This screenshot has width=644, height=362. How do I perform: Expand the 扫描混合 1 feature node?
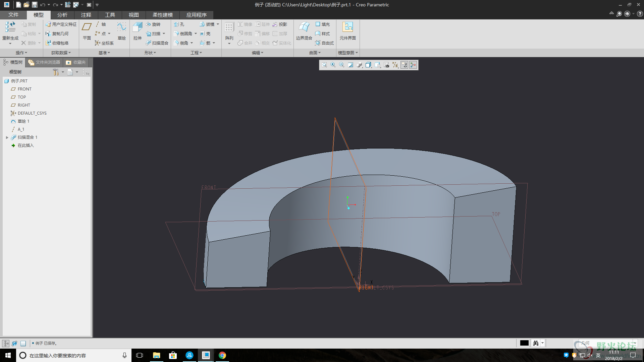tap(7, 137)
